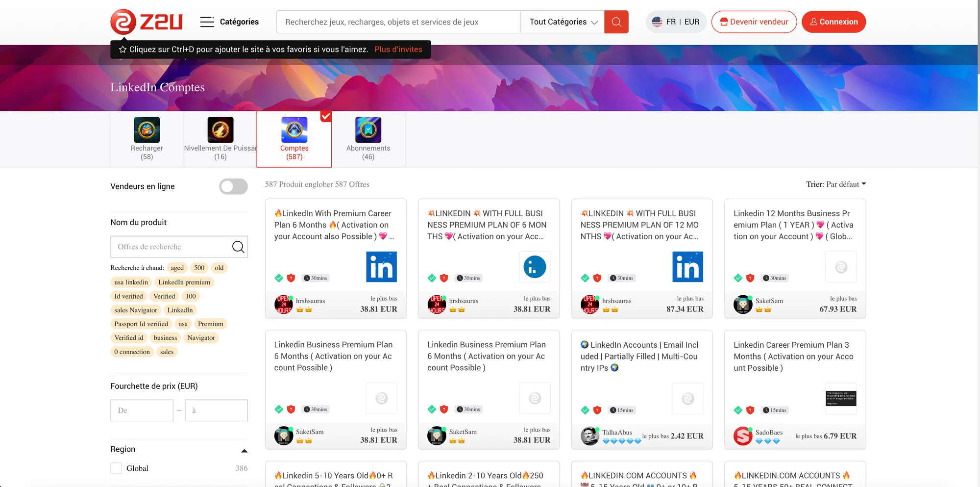Click the Devenir vendeur button
Image resolution: width=980 pixels, height=487 pixels.
(x=754, y=22)
